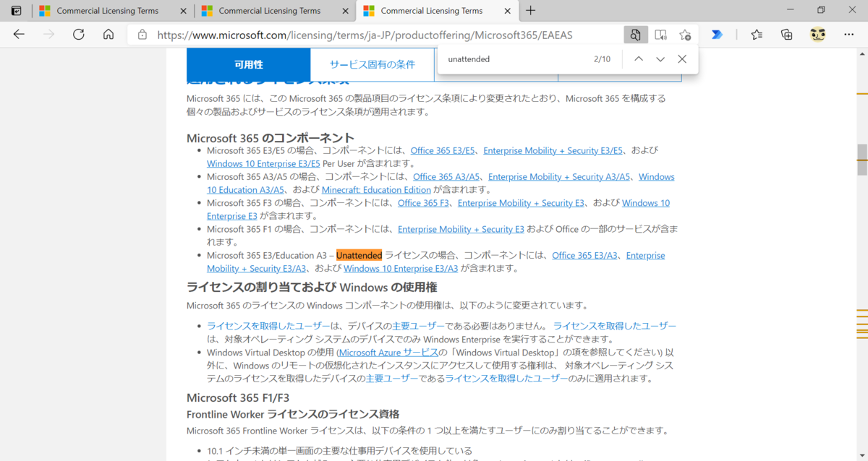Open the Favorites list

click(x=757, y=35)
